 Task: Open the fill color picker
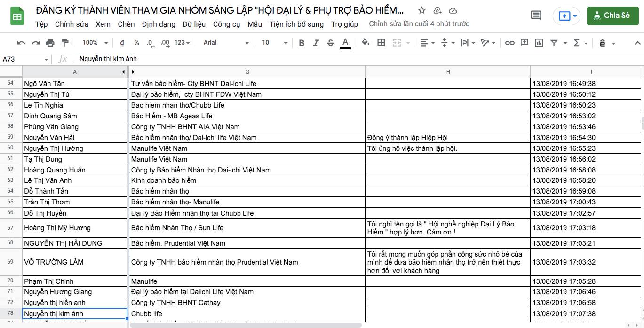pyautogui.click(x=366, y=43)
